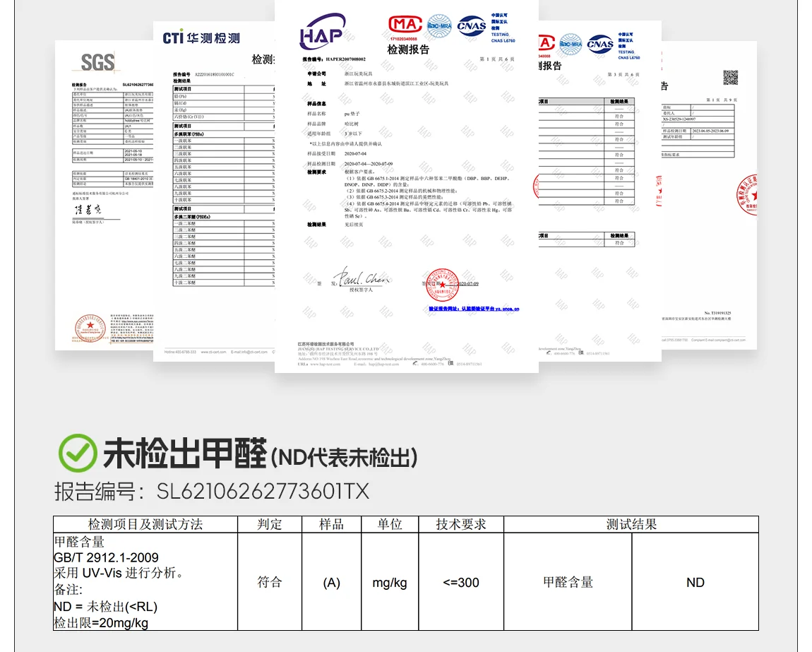Click the mg/kg unit cell
812x652 pixels.
click(x=390, y=583)
